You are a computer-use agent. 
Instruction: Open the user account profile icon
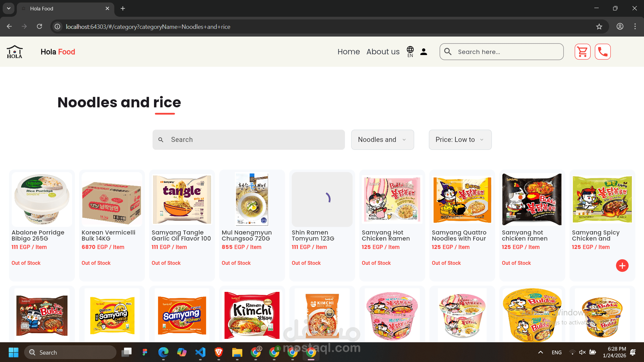424,52
